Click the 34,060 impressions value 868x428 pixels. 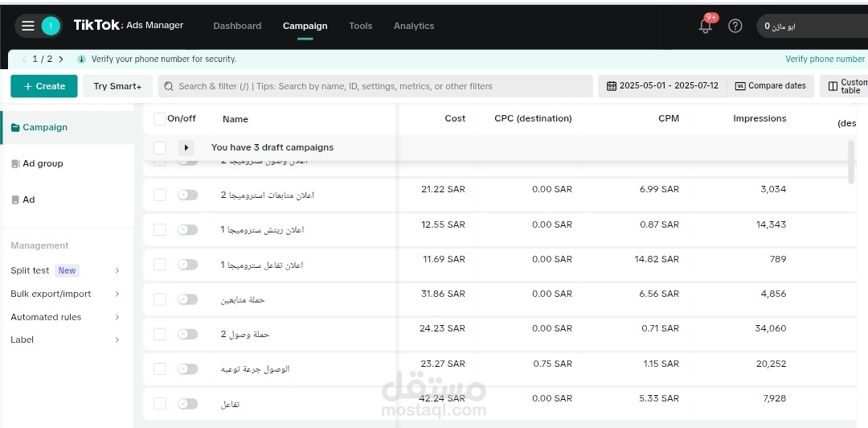point(770,329)
